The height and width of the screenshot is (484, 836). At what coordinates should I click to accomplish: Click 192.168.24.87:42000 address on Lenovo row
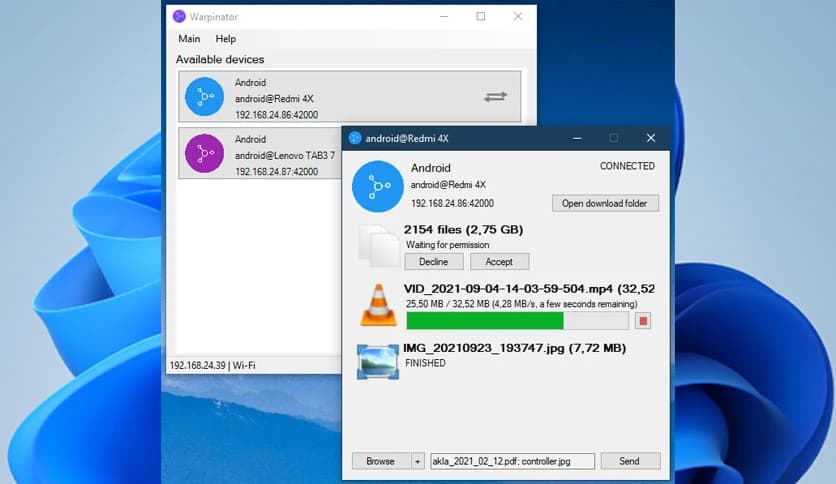(x=277, y=172)
